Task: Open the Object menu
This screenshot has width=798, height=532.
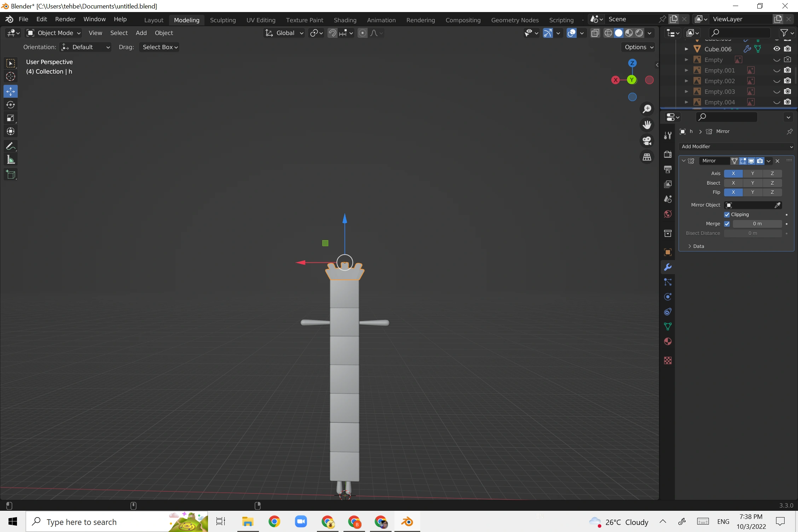Action: [x=163, y=33]
